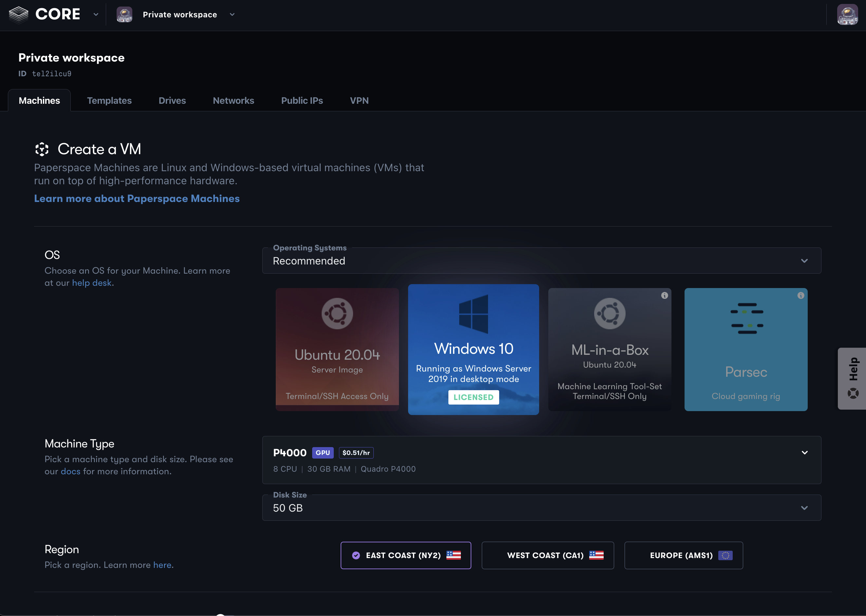
Task: Show info icon for Parsec card
Action: tap(800, 296)
